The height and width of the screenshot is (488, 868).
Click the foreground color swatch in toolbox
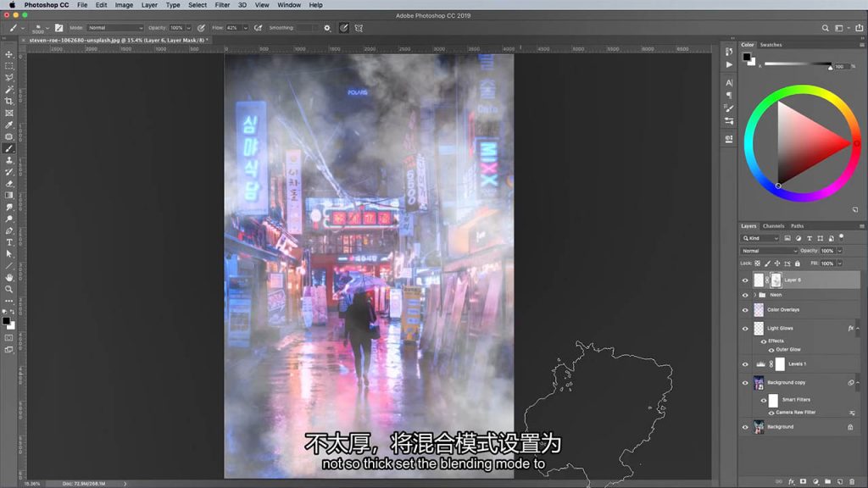pyautogui.click(x=6, y=321)
